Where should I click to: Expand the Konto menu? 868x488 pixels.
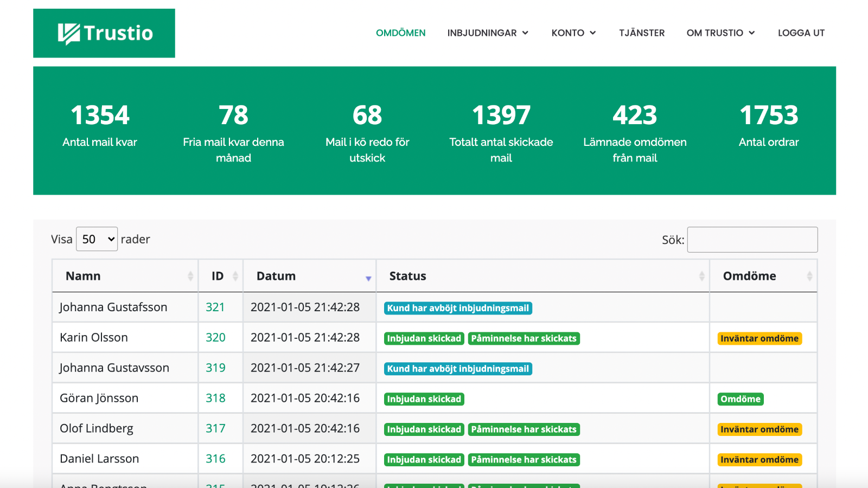click(x=573, y=33)
